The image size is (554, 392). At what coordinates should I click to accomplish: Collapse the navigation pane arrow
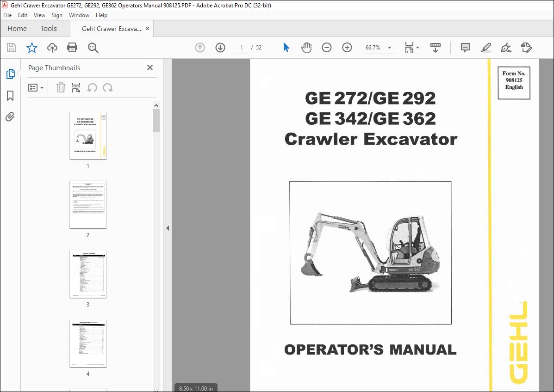[x=168, y=228]
